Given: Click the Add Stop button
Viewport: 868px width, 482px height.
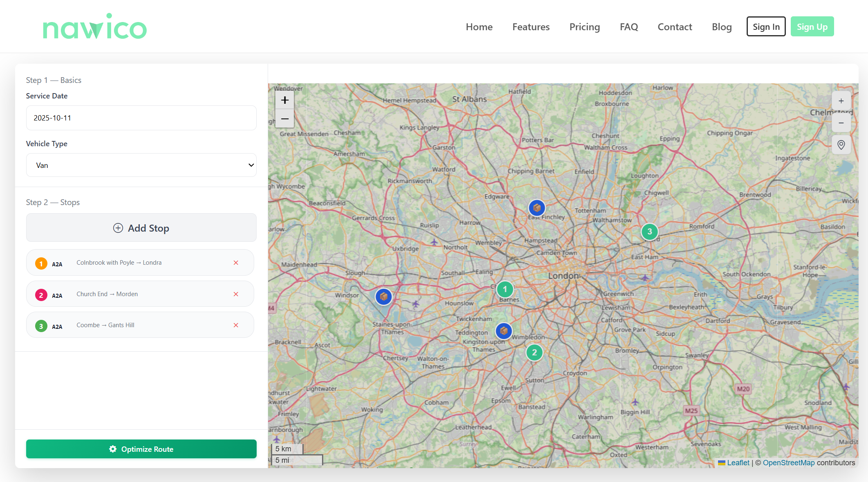Looking at the screenshot, I should (x=141, y=228).
